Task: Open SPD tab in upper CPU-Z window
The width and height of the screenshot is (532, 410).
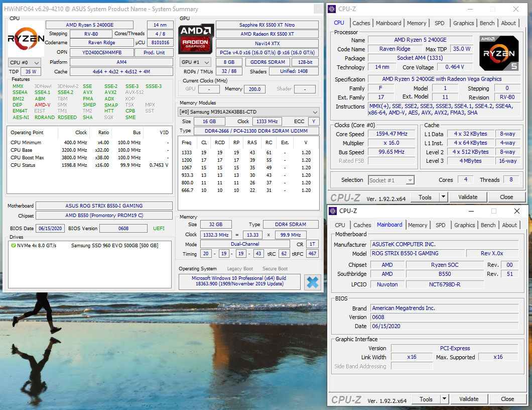Action: pyautogui.click(x=439, y=23)
